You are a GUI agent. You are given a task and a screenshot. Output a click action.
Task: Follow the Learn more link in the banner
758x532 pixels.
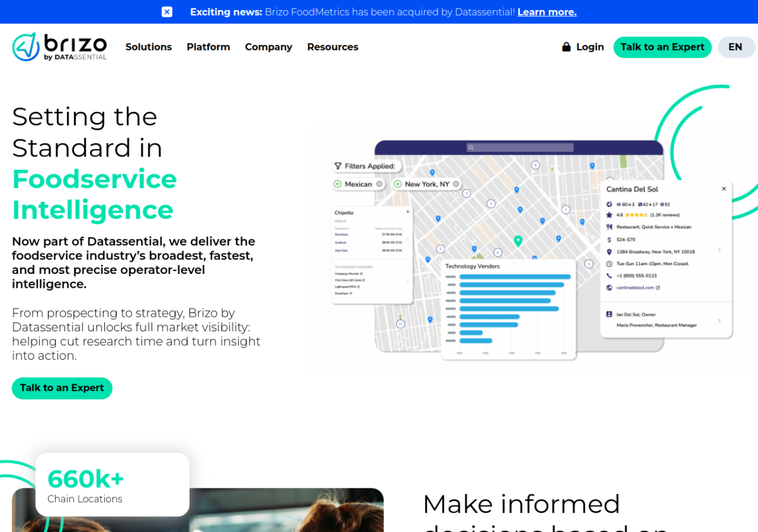(x=547, y=12)
